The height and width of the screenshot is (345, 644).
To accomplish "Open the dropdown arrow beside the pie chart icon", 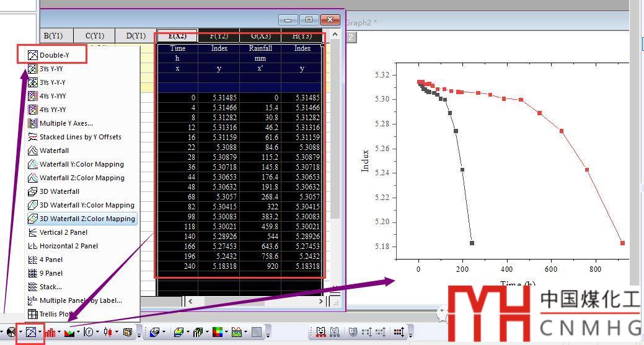I will (20, 333).
